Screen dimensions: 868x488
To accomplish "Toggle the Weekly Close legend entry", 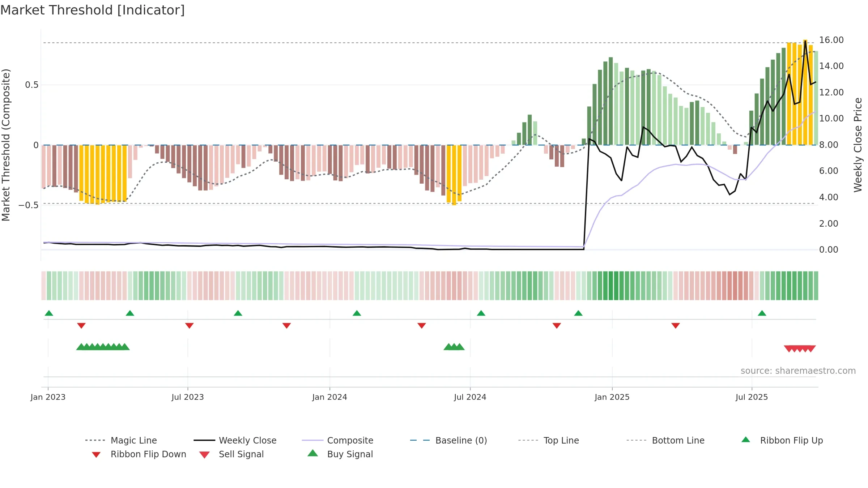I will [x=235, y=440].
